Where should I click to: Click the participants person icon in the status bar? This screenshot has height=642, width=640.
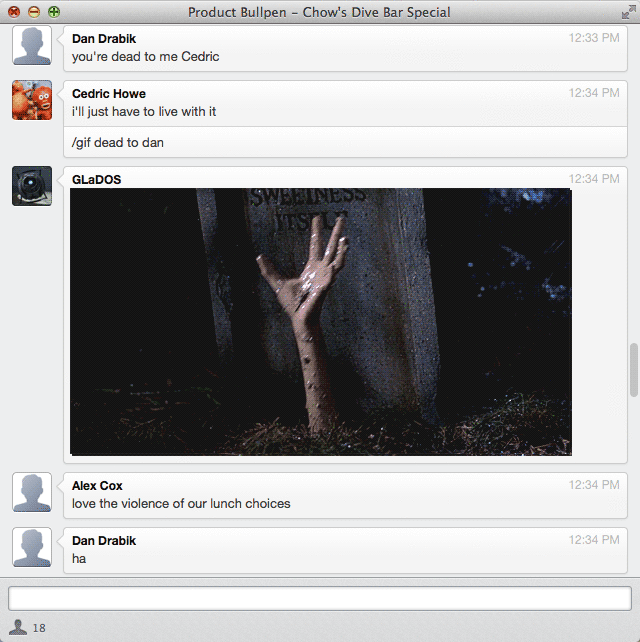tap(18, 627)
